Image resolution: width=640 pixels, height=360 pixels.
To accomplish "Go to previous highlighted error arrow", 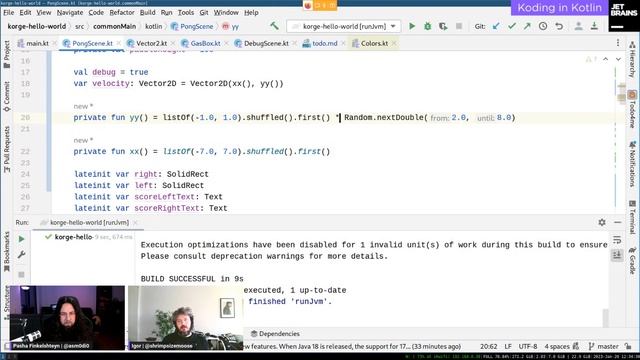I will [x=606, y=60].
